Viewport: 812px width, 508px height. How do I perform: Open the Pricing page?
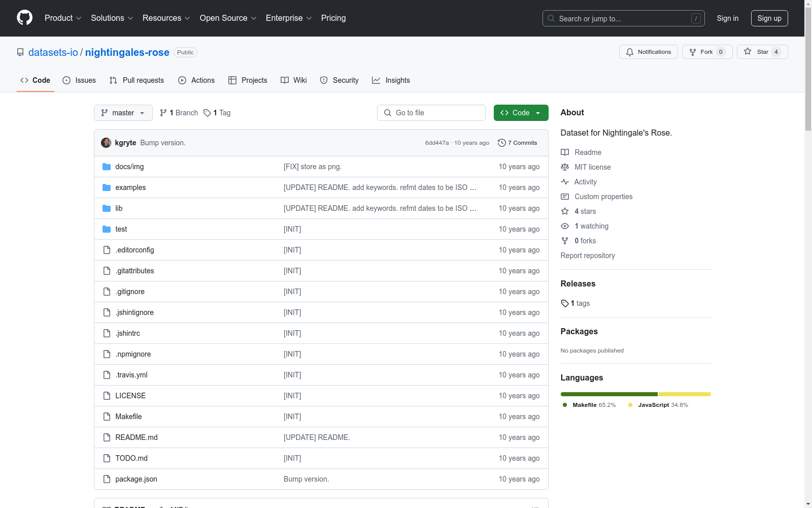[333, 18]
